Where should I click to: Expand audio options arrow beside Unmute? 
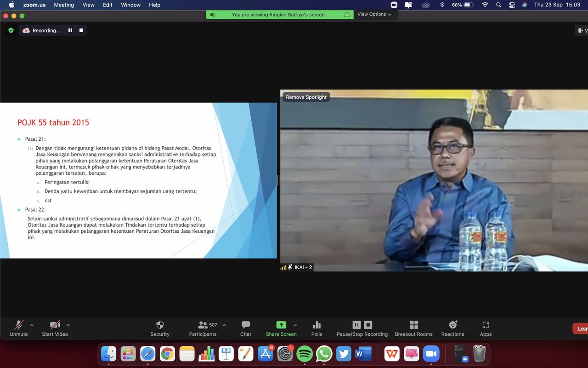click(32, 325)
